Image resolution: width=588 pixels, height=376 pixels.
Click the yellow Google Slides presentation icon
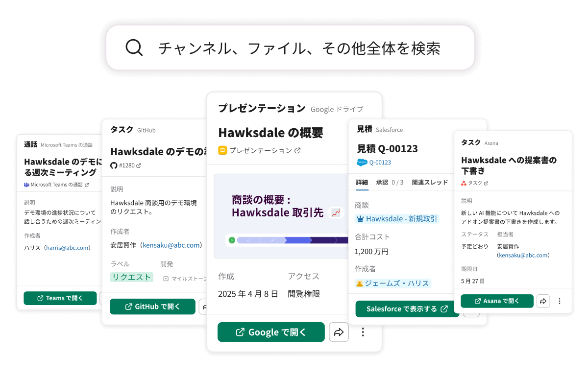(x=222, y=150)
